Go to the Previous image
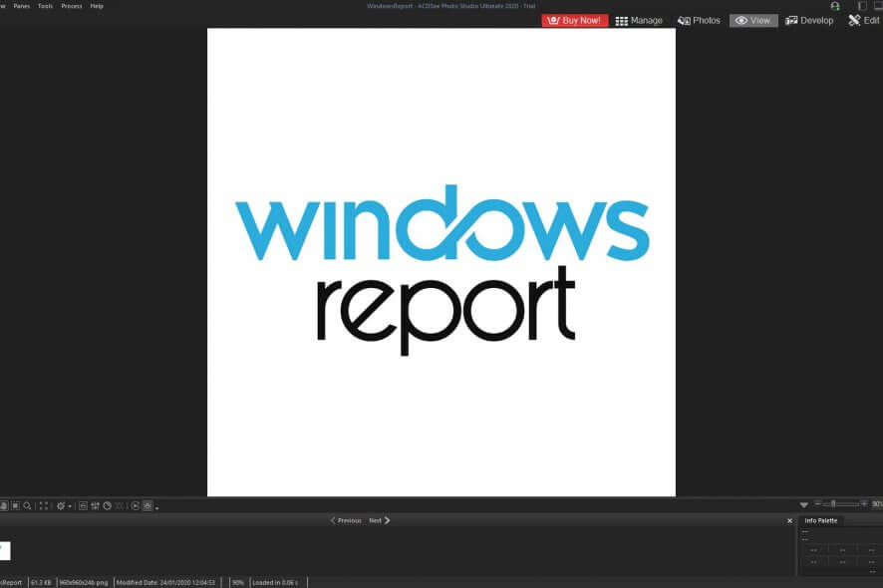 (346, 520)
